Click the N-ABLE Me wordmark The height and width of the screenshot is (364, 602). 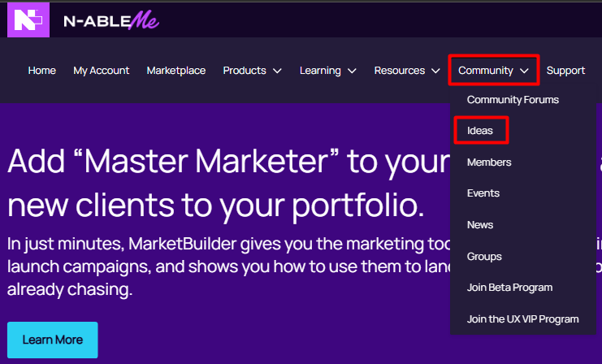pyautogui.click(x=110, y=22)
